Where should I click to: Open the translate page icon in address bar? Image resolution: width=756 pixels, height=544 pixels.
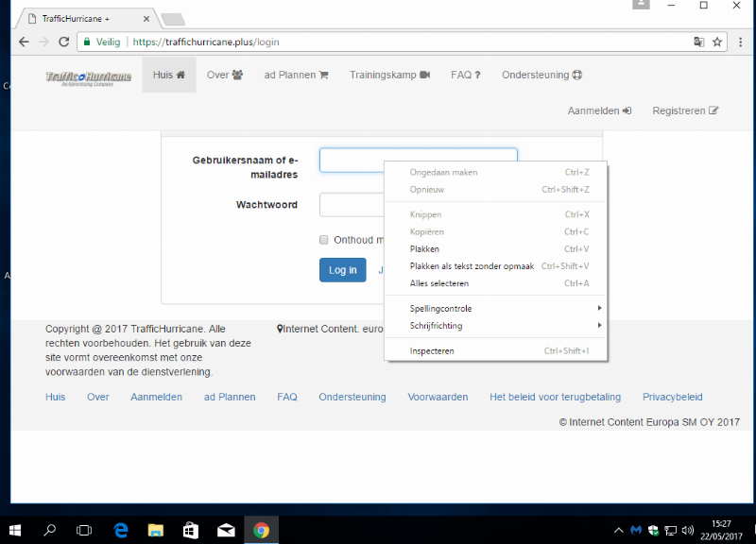point(698,42)
